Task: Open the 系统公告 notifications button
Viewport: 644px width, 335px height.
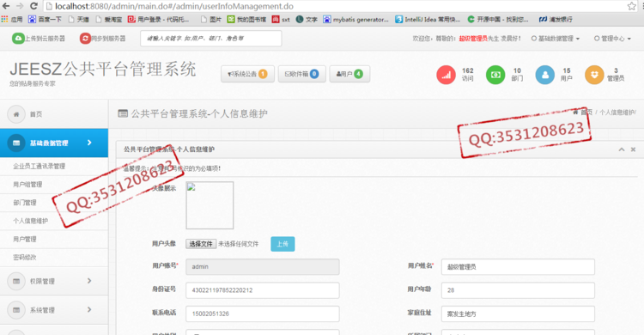Action: (247, 74)
